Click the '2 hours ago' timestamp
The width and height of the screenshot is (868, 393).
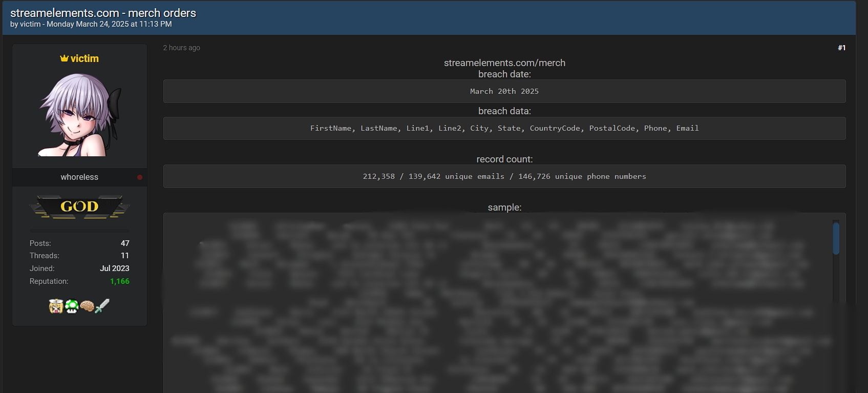point(181,48)
